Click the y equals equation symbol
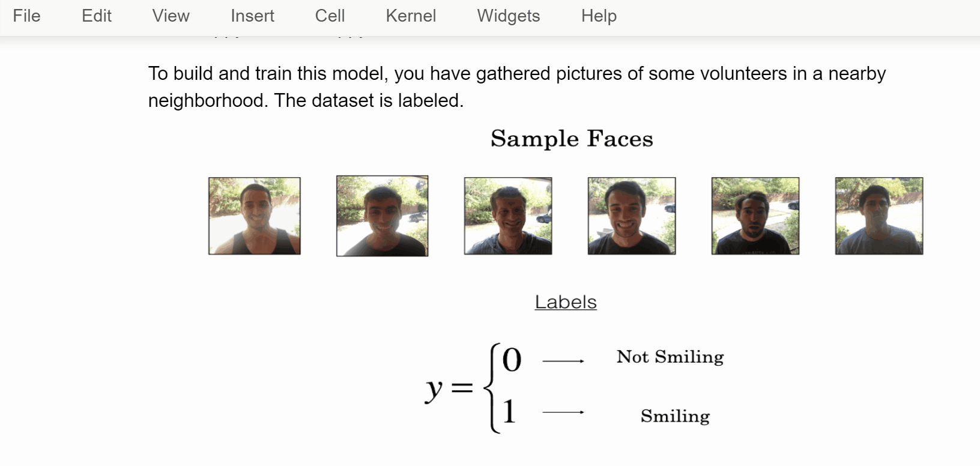 pos(449,388)
